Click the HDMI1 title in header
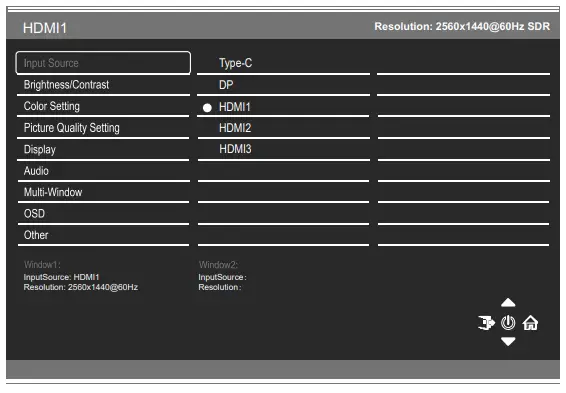The width and height of the screenshot is (566, 393). pos(45,28)
